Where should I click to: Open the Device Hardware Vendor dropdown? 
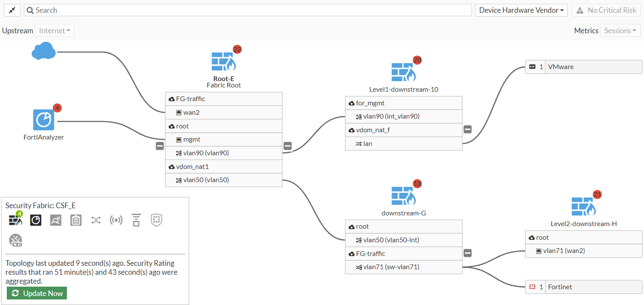coord(521,10)
